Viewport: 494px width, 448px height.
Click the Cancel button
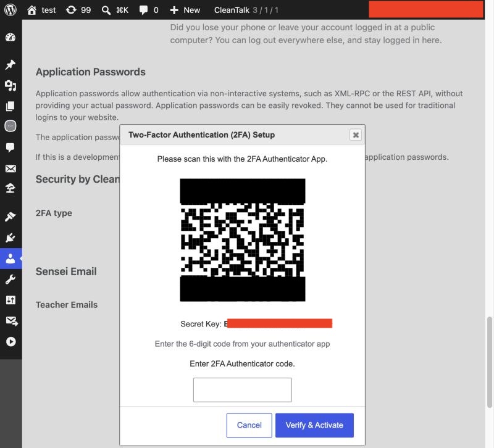tap(249, 425)
